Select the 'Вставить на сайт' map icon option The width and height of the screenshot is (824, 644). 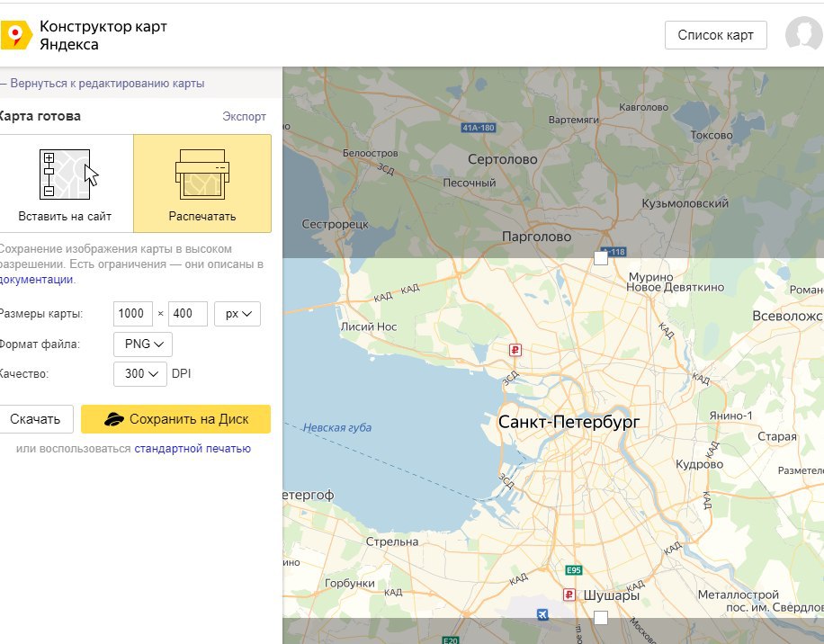[x=65, y=183]
